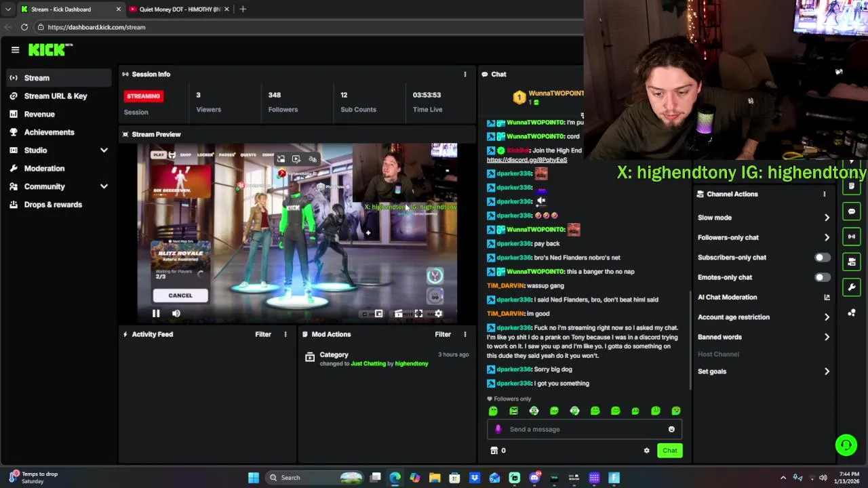Screen dimensions: 868x488
Task: Click highendtony link in Mod Actions
Action: 412,364
